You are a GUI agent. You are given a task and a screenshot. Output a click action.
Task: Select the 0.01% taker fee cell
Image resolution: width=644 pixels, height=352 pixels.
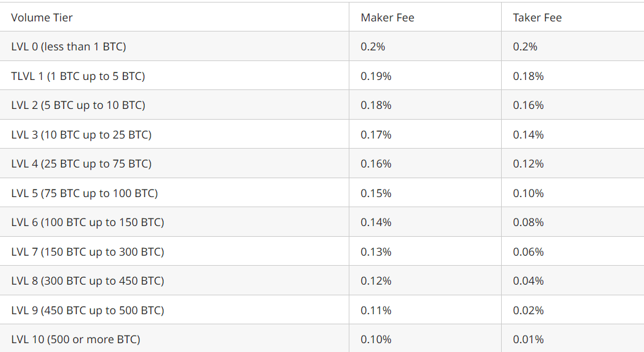click(x=528, y=339)
